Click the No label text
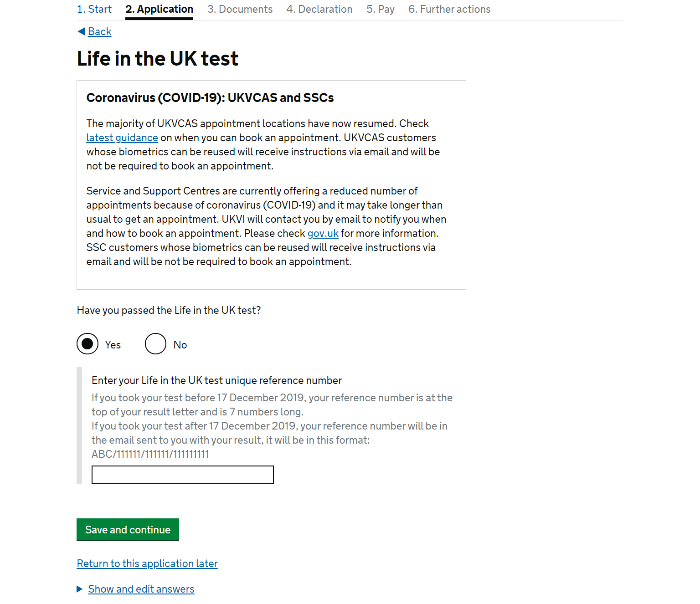The width and height of the screenshot is (700, 604). point(180,345)
